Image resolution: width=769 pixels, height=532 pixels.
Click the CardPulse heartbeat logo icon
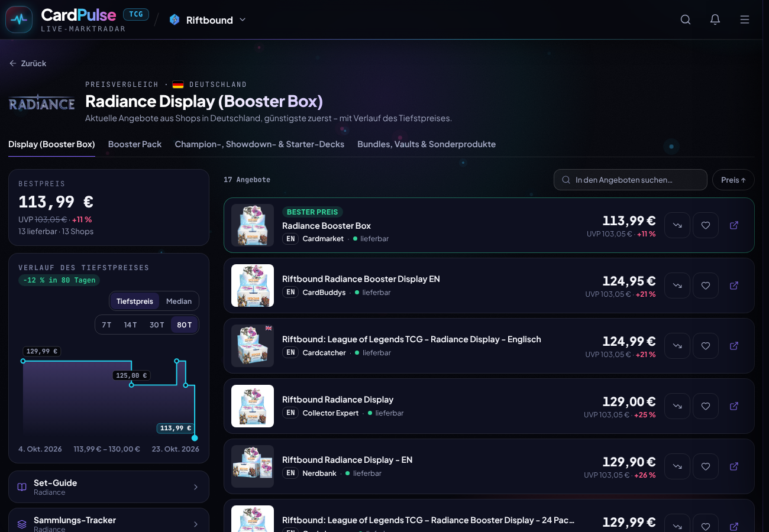[19, 20]
